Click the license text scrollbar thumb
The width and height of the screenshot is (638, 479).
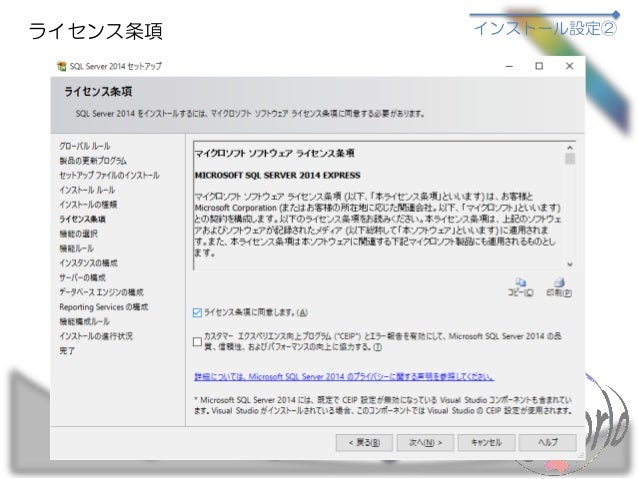coord(570,158)
